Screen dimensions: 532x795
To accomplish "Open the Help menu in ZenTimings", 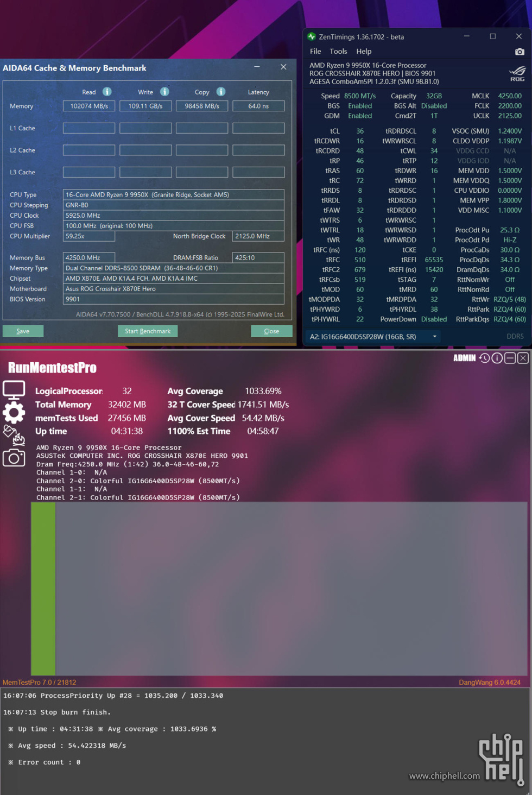I will [364, 52].
